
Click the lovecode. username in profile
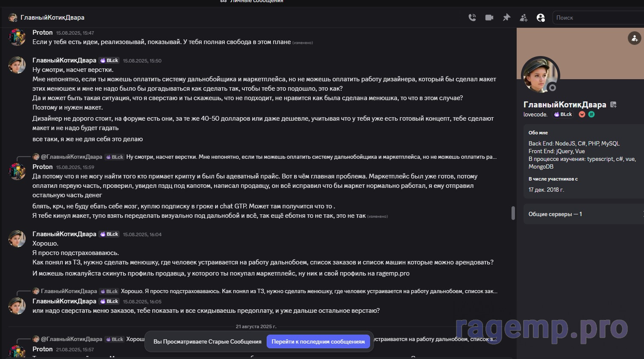(535, 114)
